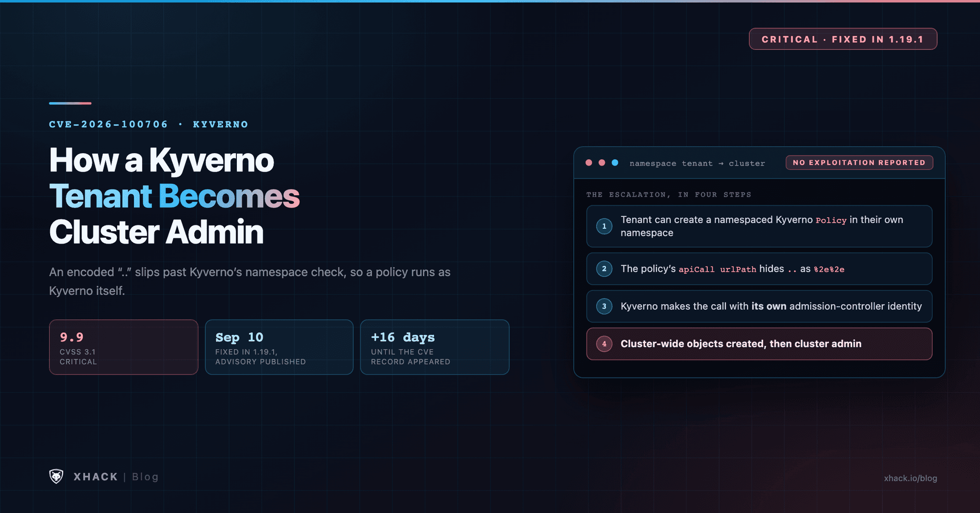The image size is (980, 513).
Task: Click the "Policy" code word in step 1
Action: click(x=831, y=220)
